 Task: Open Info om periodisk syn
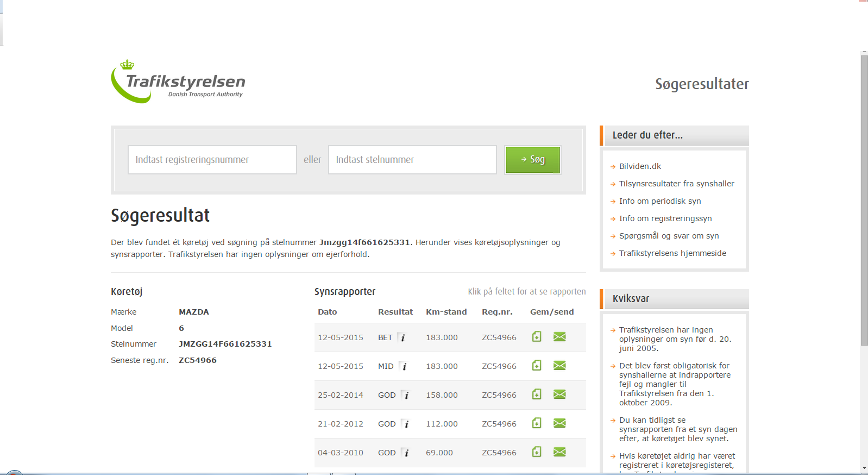(x=659, y=201)
